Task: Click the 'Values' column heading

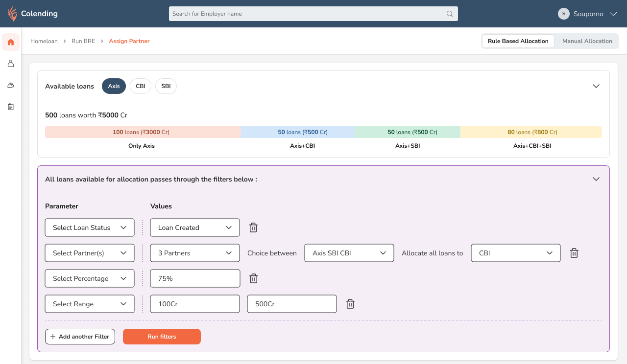Action: tap(161, 206)
